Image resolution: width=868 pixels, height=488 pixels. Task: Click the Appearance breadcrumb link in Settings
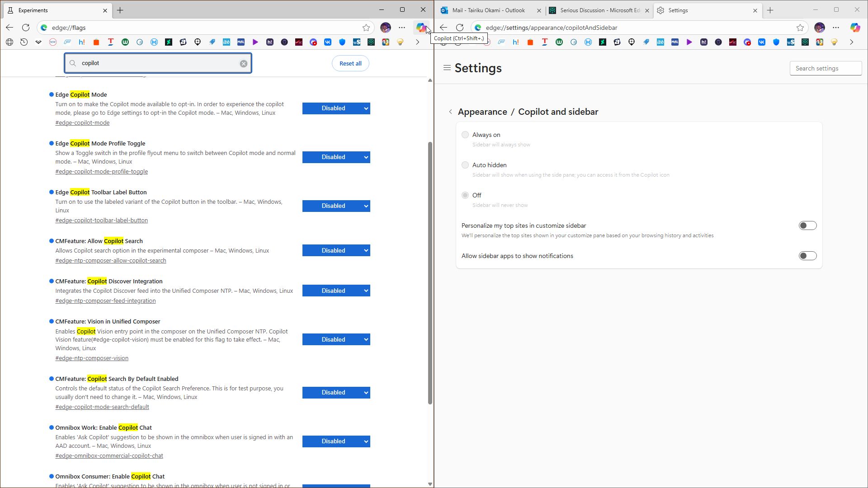pyautogui.click(x=482, y=112)
